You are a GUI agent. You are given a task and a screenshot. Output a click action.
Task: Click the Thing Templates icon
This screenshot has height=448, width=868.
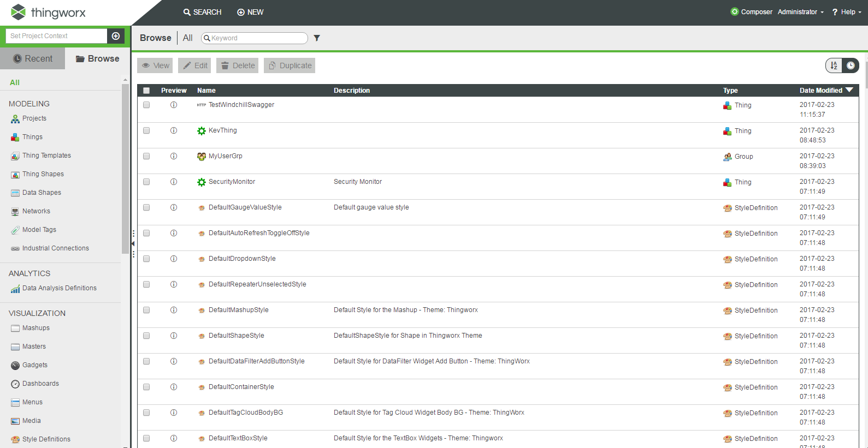15,156
